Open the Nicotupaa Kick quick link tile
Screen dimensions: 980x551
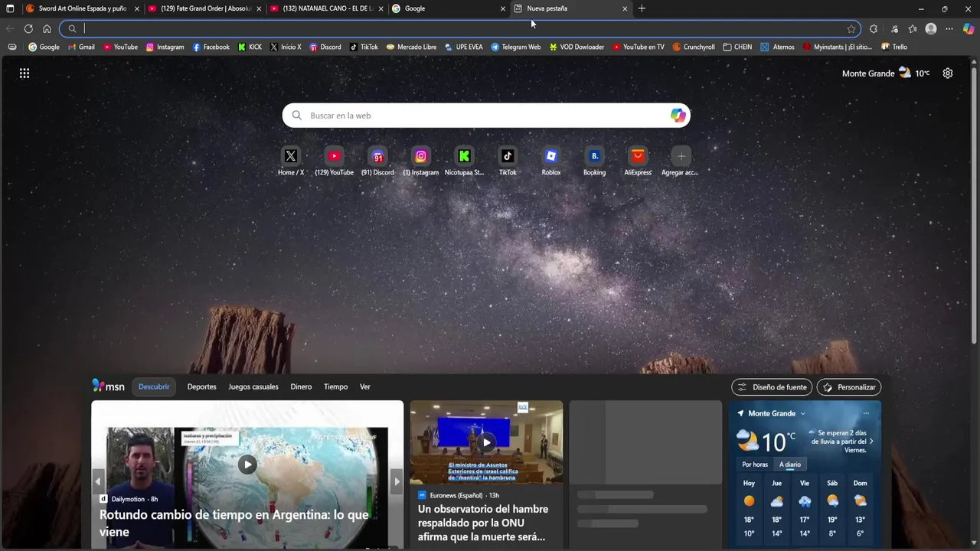(x=464, y=156)
